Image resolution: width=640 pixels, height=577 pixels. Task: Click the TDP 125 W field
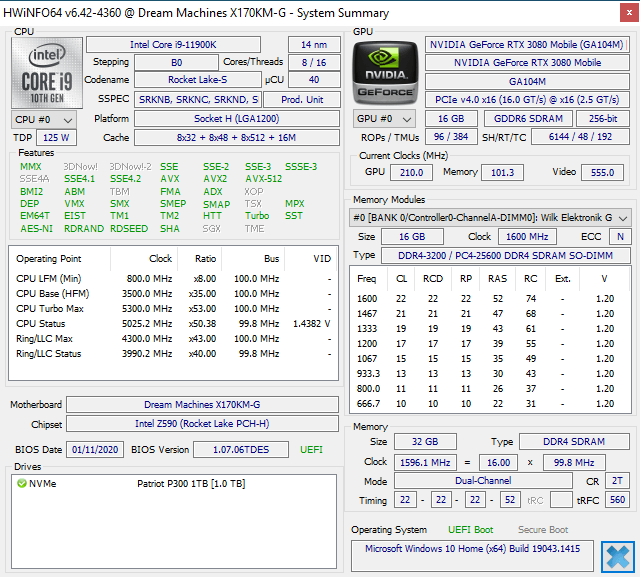[56, 138]
